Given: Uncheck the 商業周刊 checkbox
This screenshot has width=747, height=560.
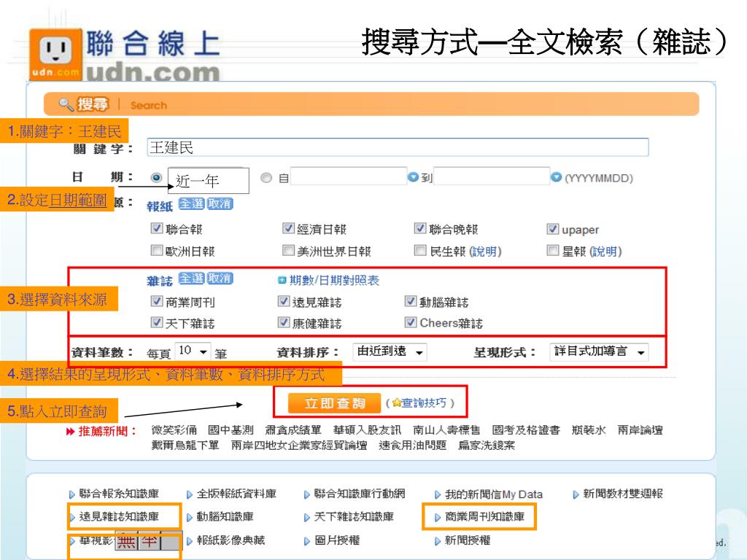Looking at the screenshot, I should click(156, 301).
